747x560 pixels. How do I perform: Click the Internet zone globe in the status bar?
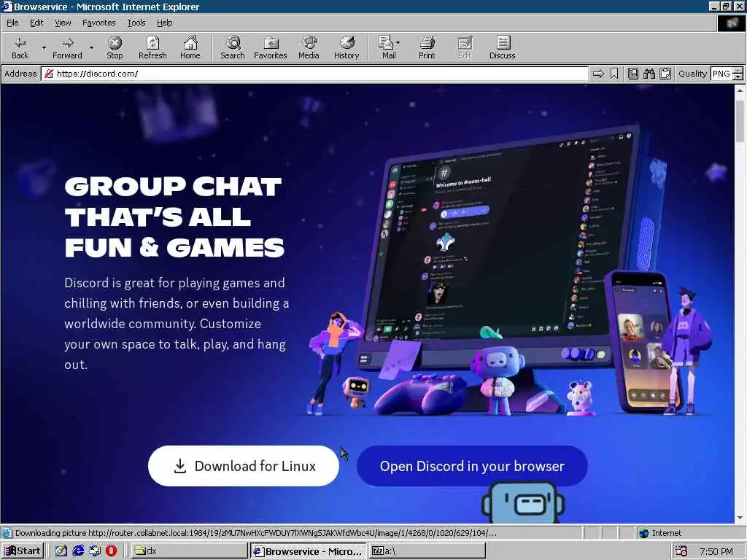point(644,533)
